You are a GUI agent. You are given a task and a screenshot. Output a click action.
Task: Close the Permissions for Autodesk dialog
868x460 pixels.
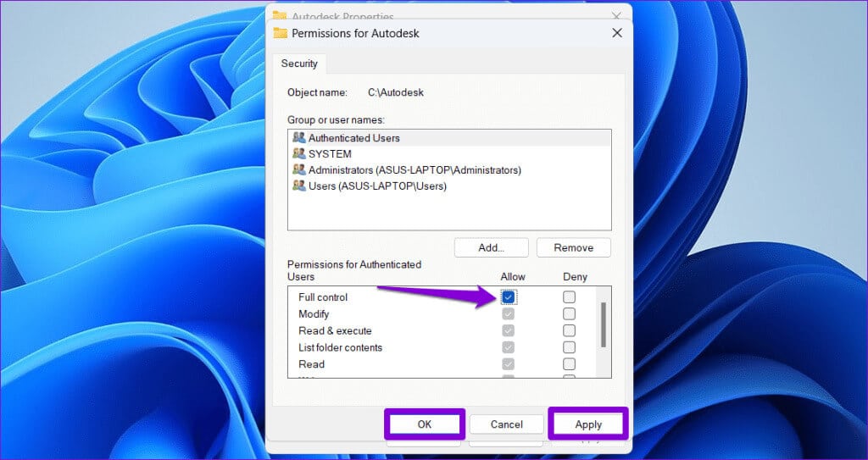pos(617,33)
